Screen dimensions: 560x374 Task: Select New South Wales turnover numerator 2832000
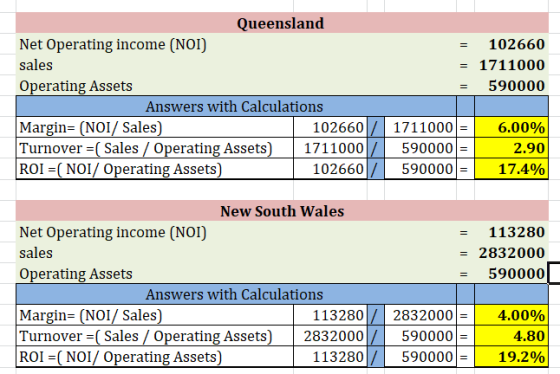[x=330, y=336]
